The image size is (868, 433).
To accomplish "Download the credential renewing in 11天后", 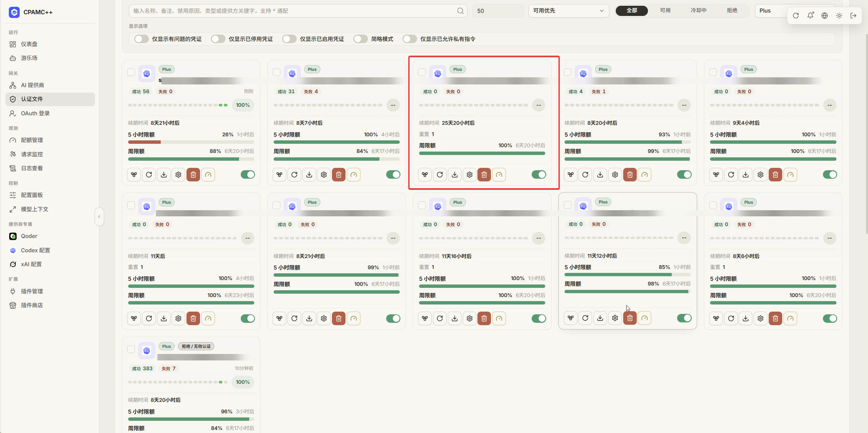I will (164, 318).
